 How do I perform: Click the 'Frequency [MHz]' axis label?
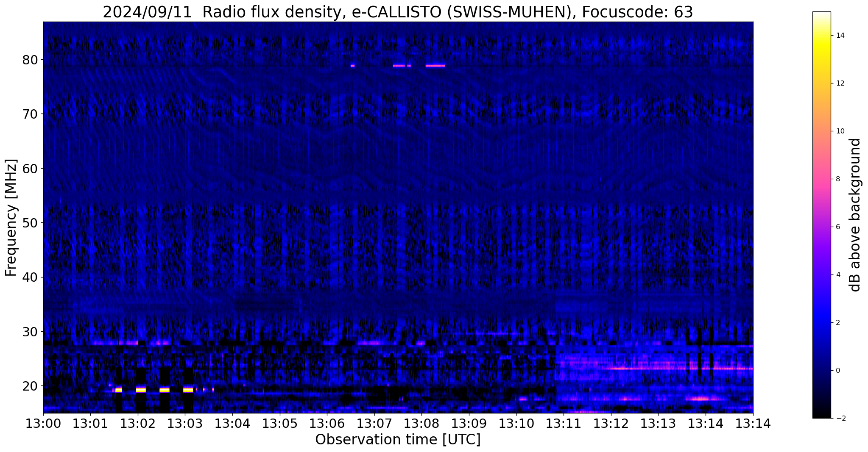pos(11,218)
